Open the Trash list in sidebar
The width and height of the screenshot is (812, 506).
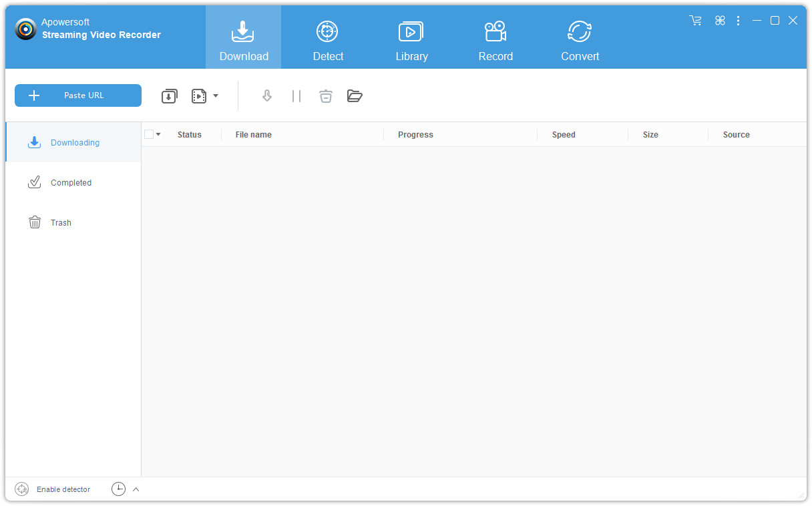[60, 222]
